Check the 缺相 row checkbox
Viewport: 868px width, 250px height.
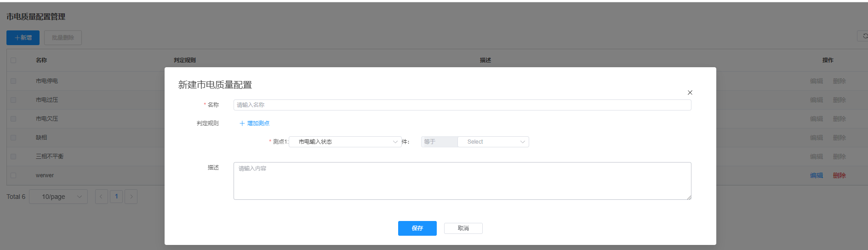(x=13, y=138)
